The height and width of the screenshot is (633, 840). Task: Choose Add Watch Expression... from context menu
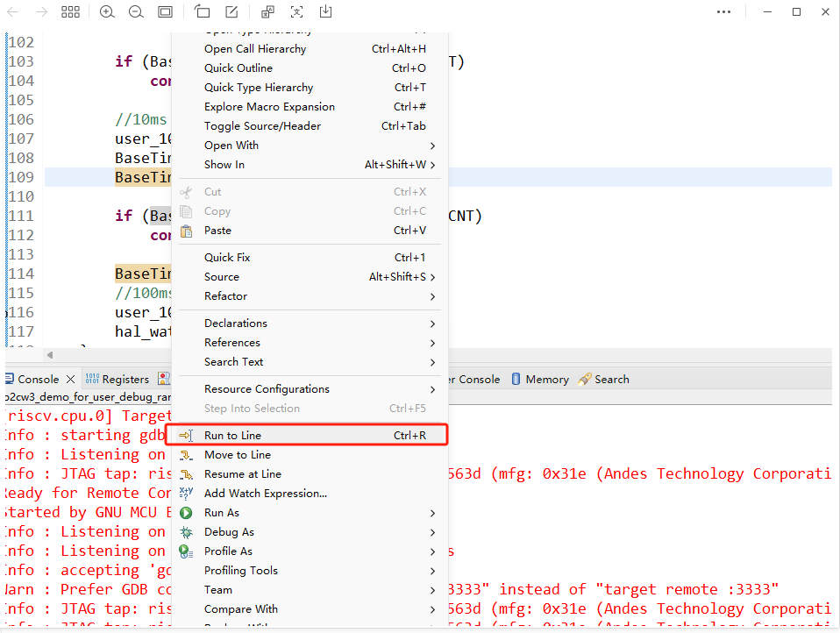click(x=265, y=494)
